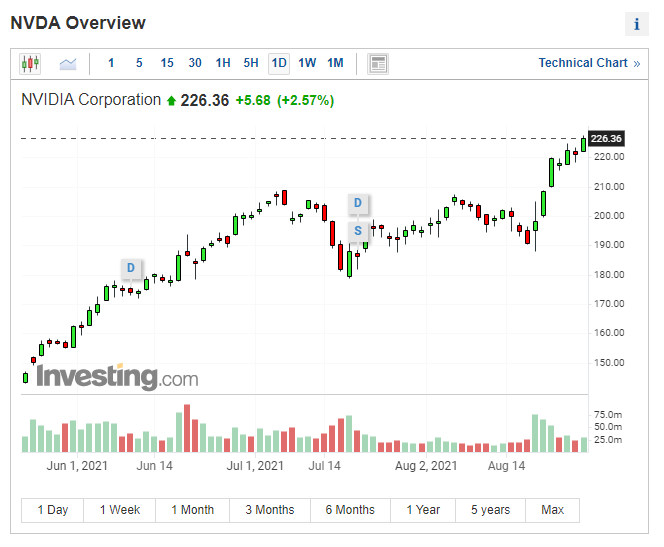
Task: Click the 75.0m volume axis label
Action: [x=608, y=414]
